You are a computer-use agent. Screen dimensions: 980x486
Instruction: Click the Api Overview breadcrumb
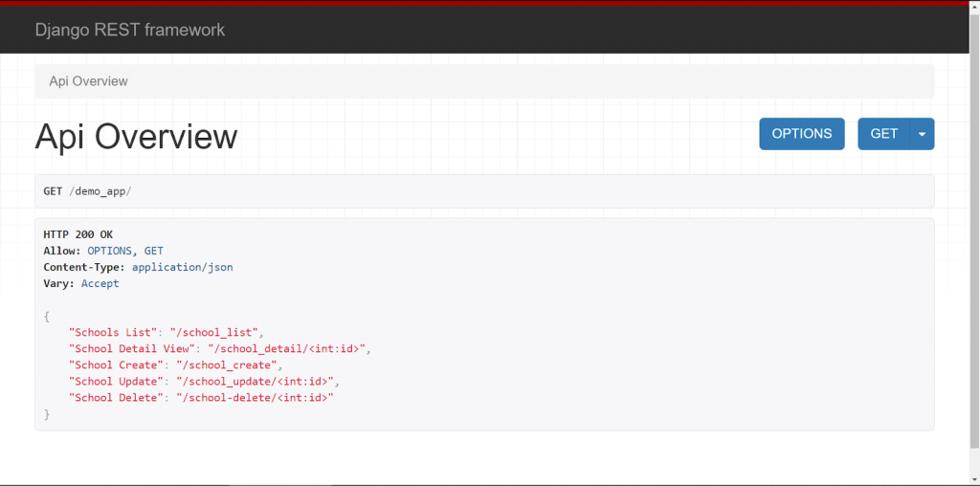[x=88, y=81]
